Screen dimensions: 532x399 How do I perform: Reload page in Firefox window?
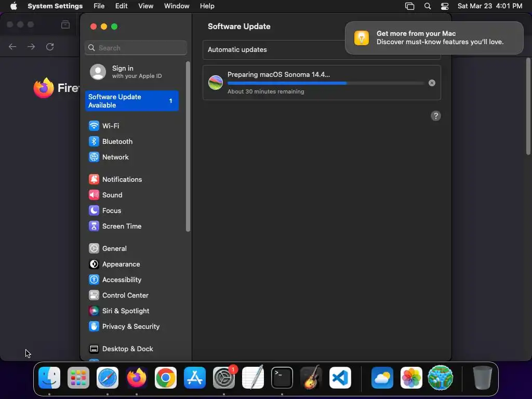pos(50,46)
